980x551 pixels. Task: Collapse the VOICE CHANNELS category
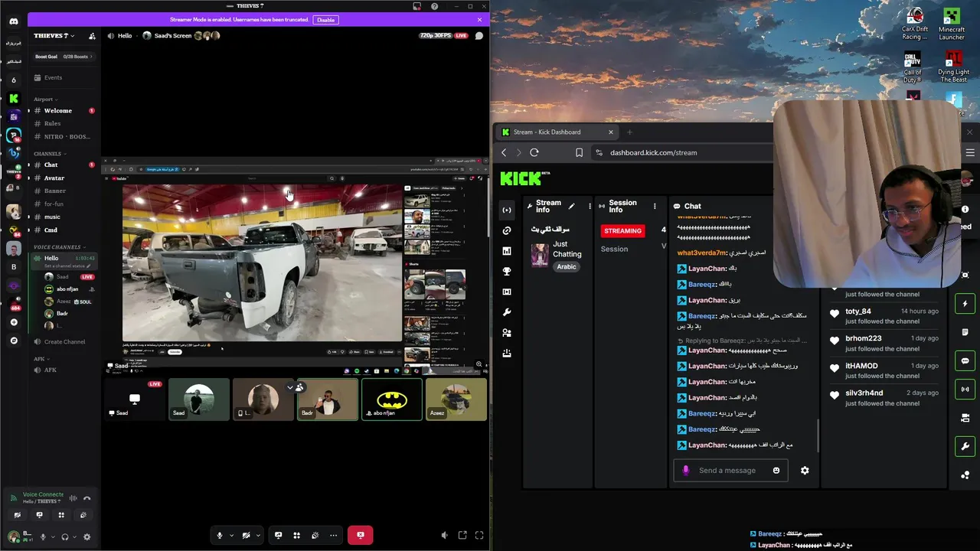[59, 247]
